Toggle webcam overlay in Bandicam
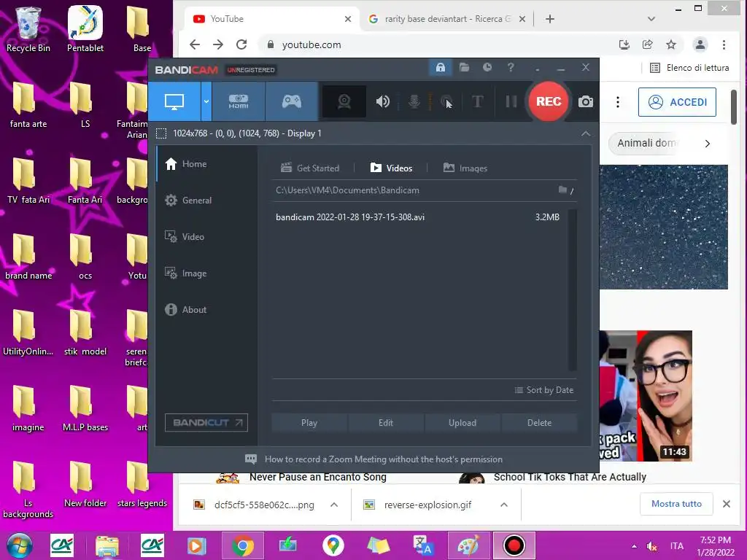This screenshot has height=560, width=747. pyautogui.click(x=344, y=101)
